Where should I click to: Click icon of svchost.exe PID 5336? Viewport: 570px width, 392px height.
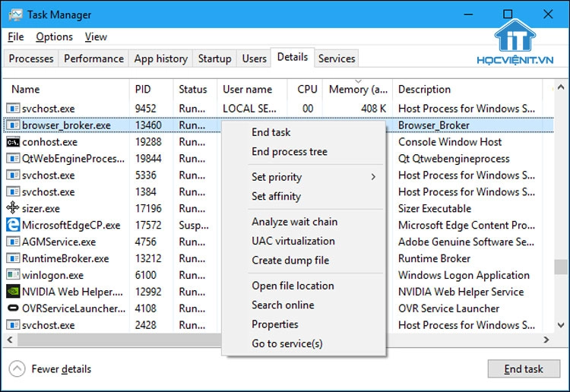pos(13,175)
